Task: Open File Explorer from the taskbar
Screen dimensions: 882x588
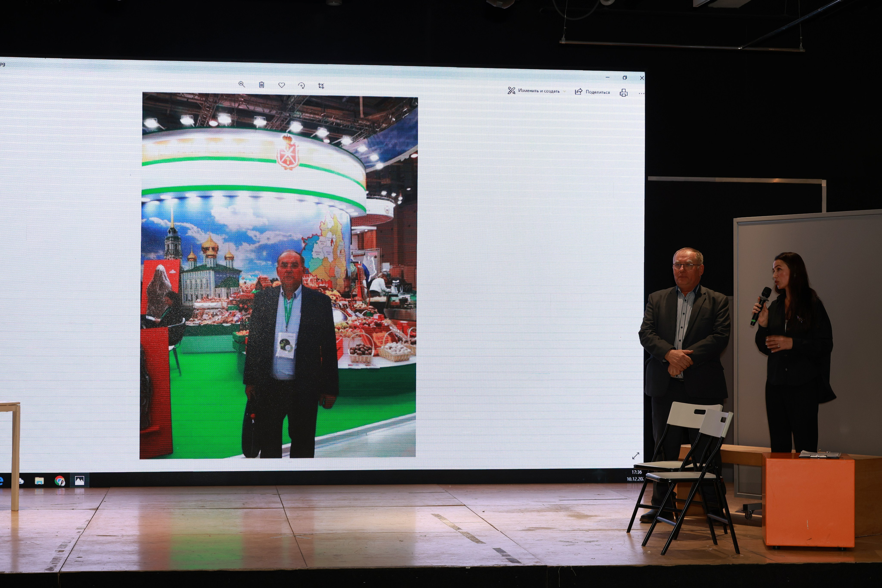Action: click(x=39, y=481)
